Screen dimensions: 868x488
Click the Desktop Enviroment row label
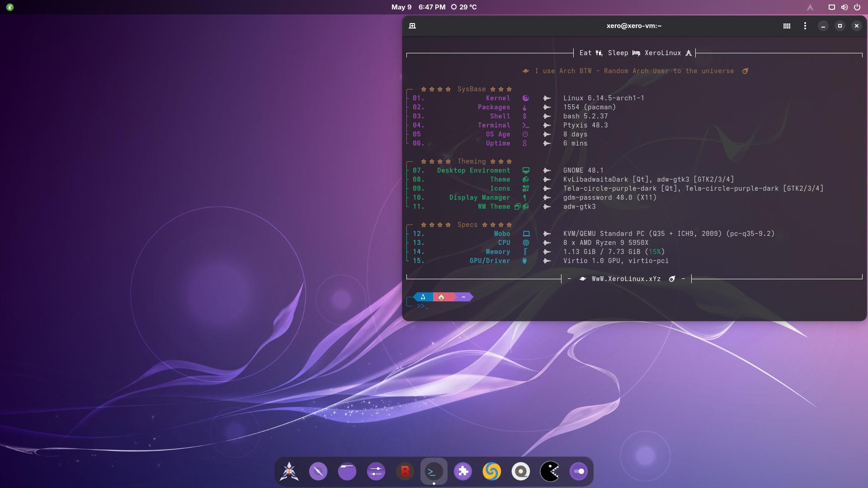tap(473, 170)
